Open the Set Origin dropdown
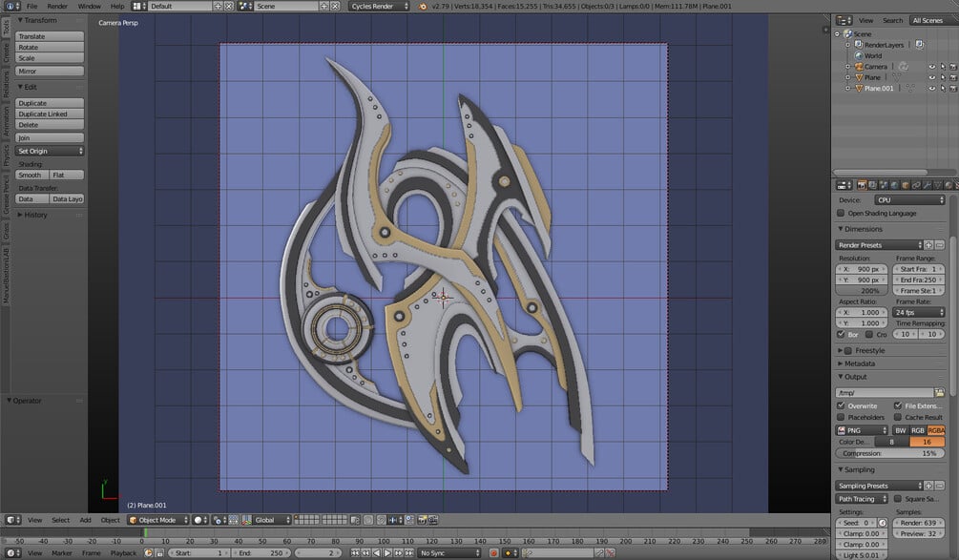This screenshot has height=560, width=959. (x=50, y=151)
